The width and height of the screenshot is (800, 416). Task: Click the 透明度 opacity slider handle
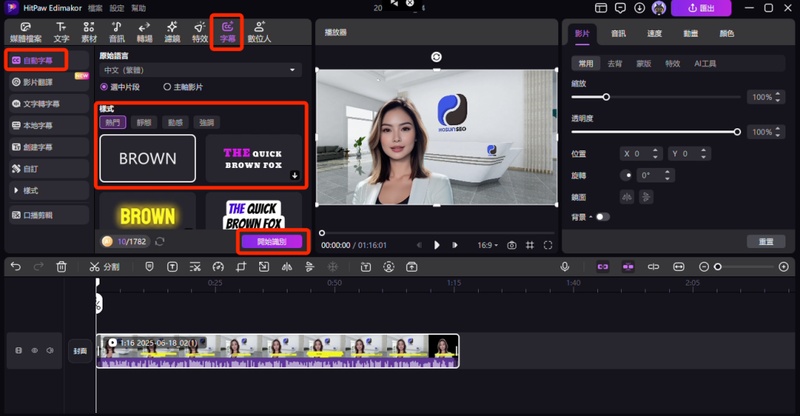(x=737, y=132)
